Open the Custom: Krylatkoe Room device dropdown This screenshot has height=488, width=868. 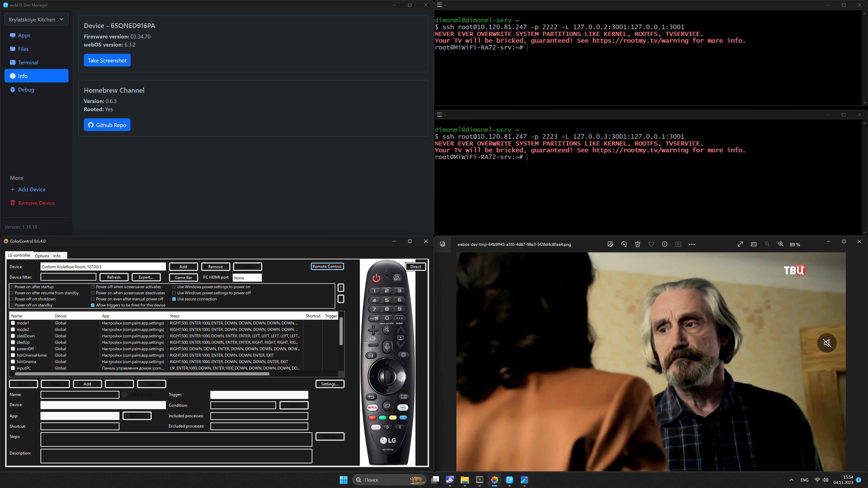(103, 267)
